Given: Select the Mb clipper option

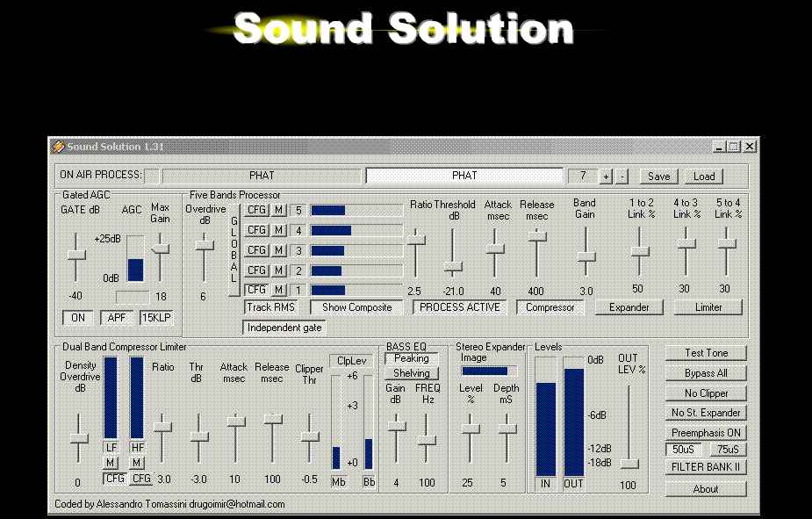Looking at the screenshot, I should point(338,480).
